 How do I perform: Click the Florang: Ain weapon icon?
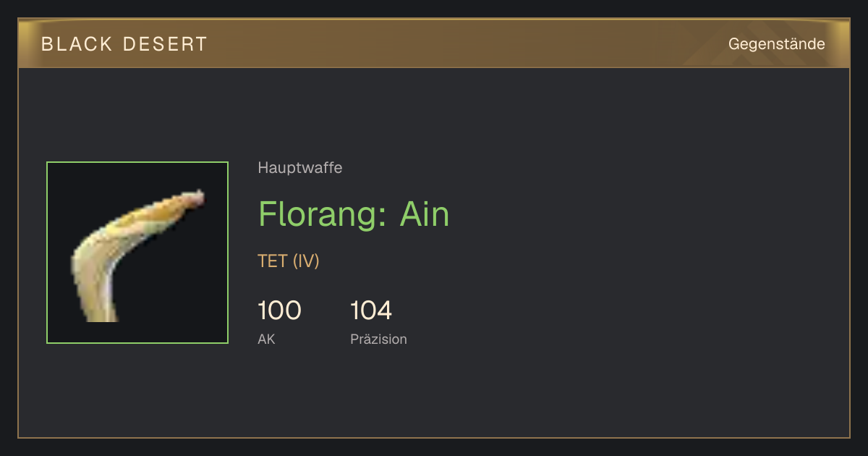tap(137, 253)
